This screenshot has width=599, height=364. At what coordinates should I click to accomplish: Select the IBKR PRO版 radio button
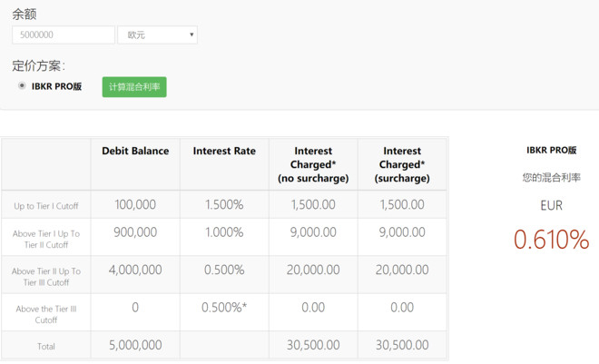click(22, 86)
